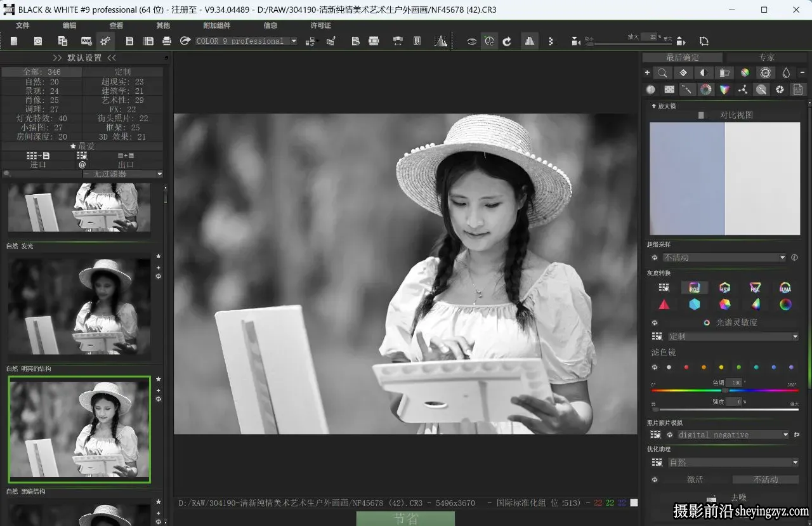Click the crop/rotate icon in toolbar

(704, 41)
